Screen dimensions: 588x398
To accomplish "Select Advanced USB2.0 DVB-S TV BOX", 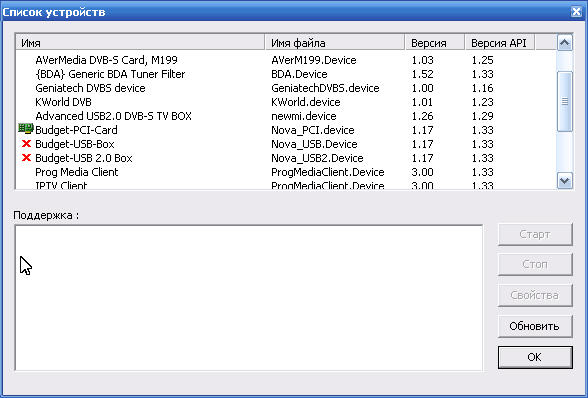I will (113, 116).
